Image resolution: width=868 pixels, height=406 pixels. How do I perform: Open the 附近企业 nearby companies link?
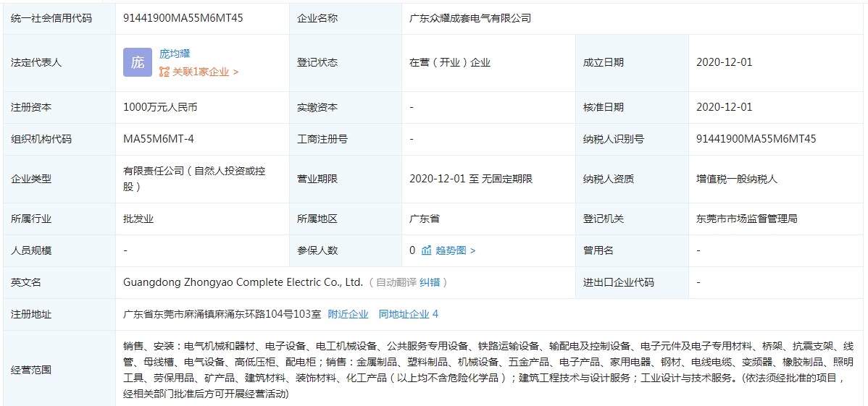(x=348, y=314)
